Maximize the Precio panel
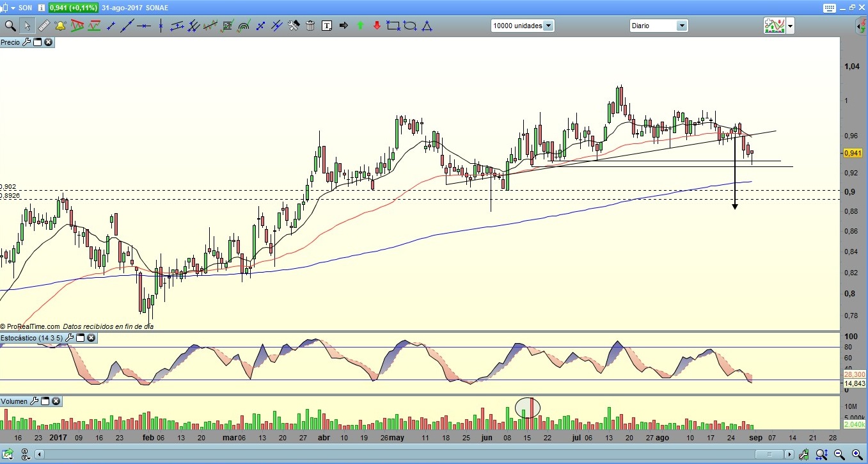This screenshot has width=868, height=464. pyautogui.click(x=37, y=42)
